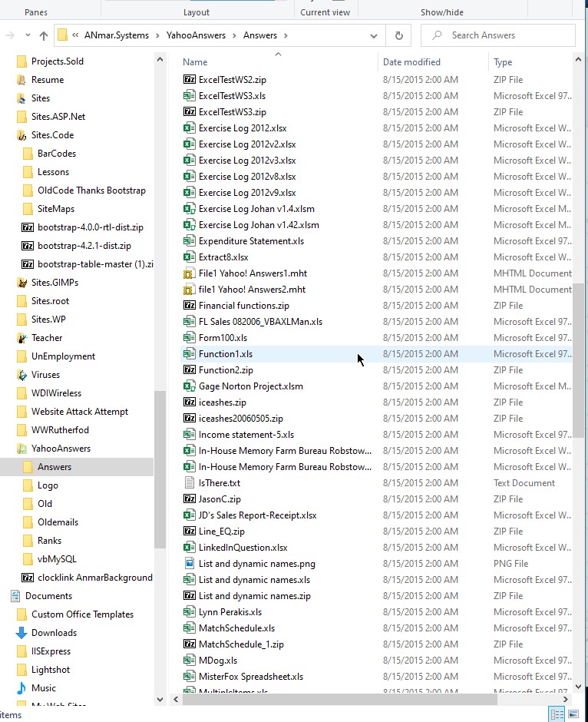
Task: Click the PNG icon for List and dynamic names.png
Action: (x=189, y=564)
